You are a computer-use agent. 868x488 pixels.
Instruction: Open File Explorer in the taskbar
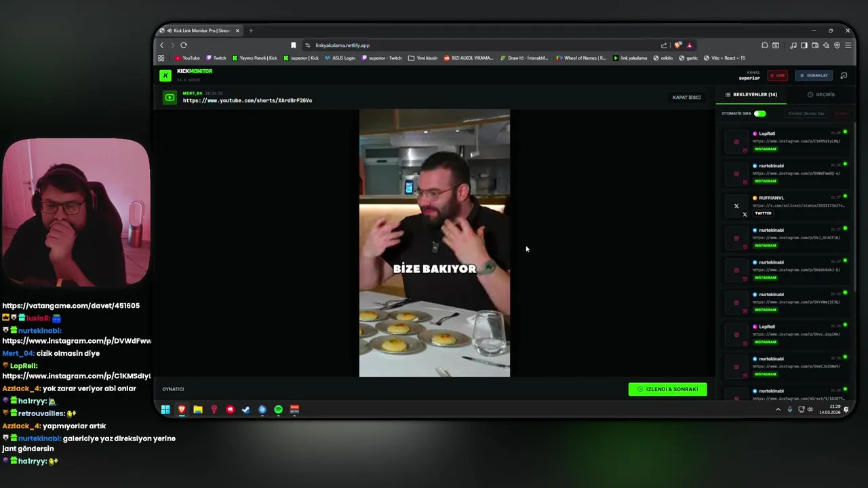point(198,409)
